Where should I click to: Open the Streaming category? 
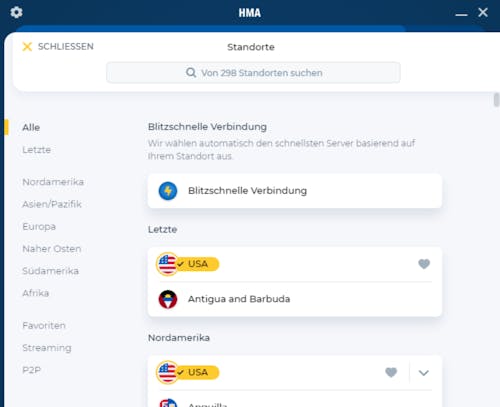tap(47, 348)
